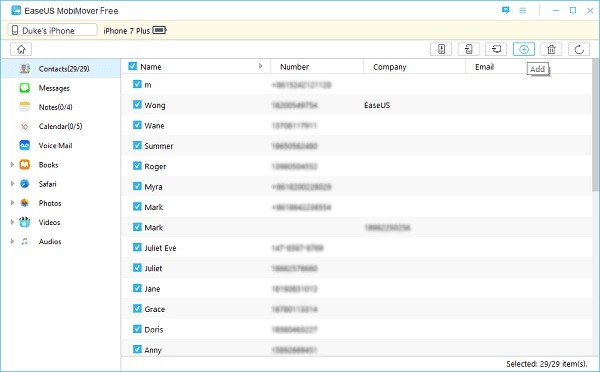Go home using the house icon
This screenshot has height=372, width=600.
[21, 49]
